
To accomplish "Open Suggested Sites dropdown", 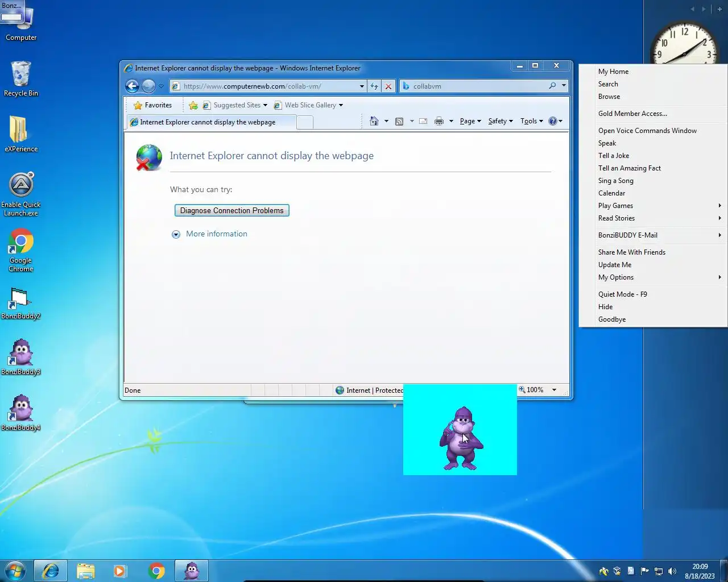I will [x=235, y=105].
